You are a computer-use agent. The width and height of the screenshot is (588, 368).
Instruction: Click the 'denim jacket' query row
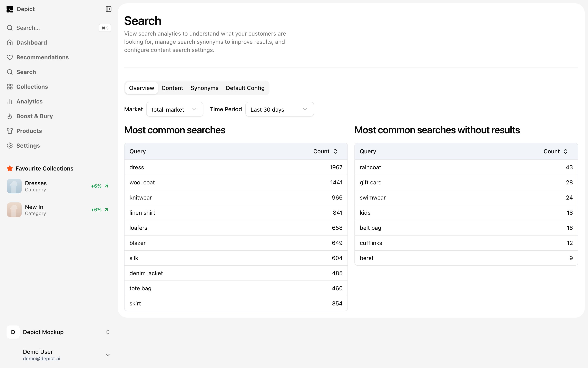[236, 273]
